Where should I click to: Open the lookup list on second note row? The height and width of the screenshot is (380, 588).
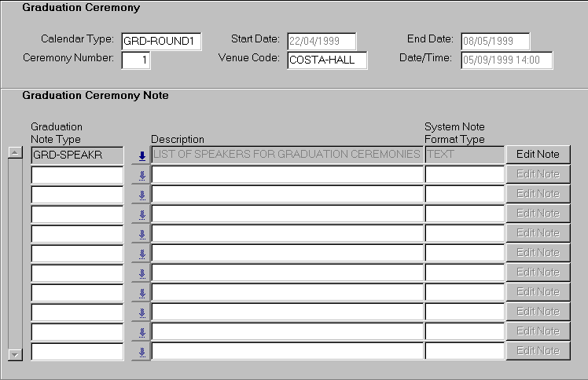tap(141, 175)
